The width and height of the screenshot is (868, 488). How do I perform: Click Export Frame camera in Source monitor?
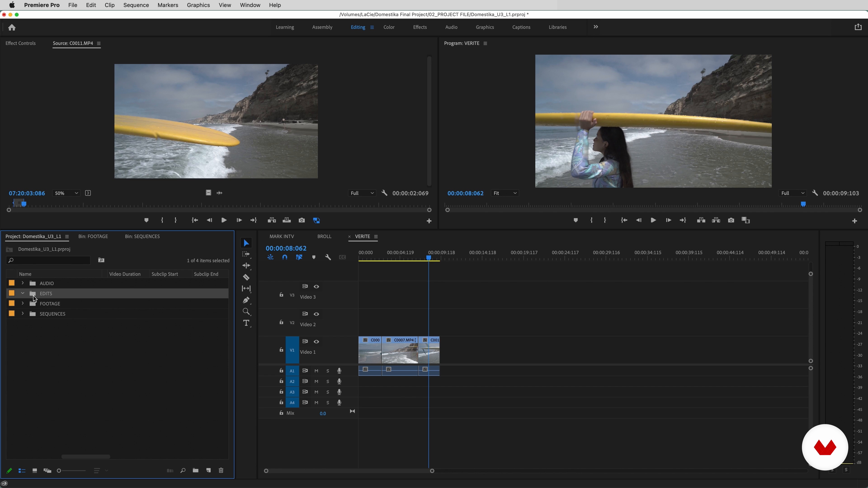pyautogui.click(x=302, y=220)
